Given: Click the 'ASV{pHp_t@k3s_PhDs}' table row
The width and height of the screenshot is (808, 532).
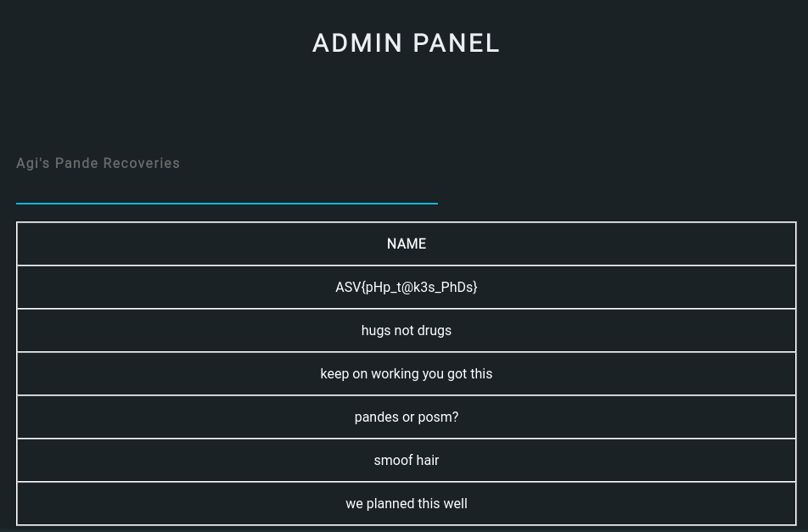Looking at the screenshot, I should [406, 287].
